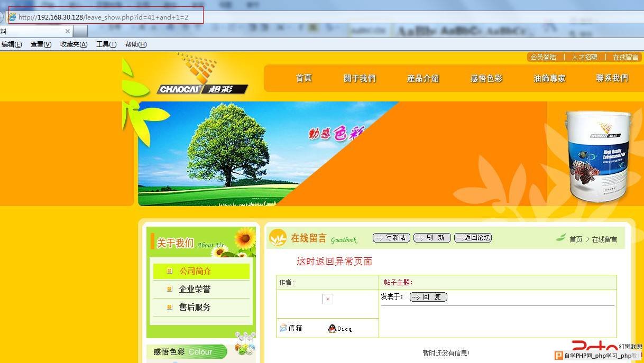This screenshot has height=363, width=644.
Task: Click the 刷新 button
Action: click(432, 238)
